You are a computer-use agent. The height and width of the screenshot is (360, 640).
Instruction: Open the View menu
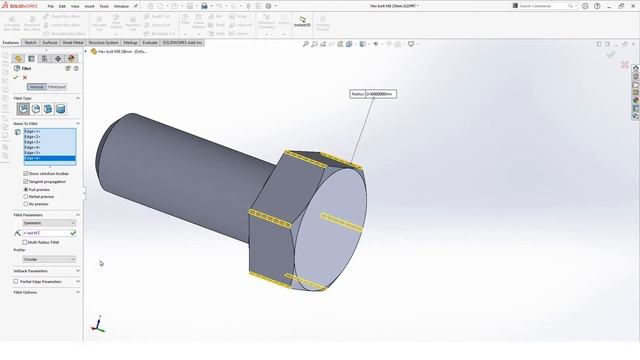tap(75, 7)
